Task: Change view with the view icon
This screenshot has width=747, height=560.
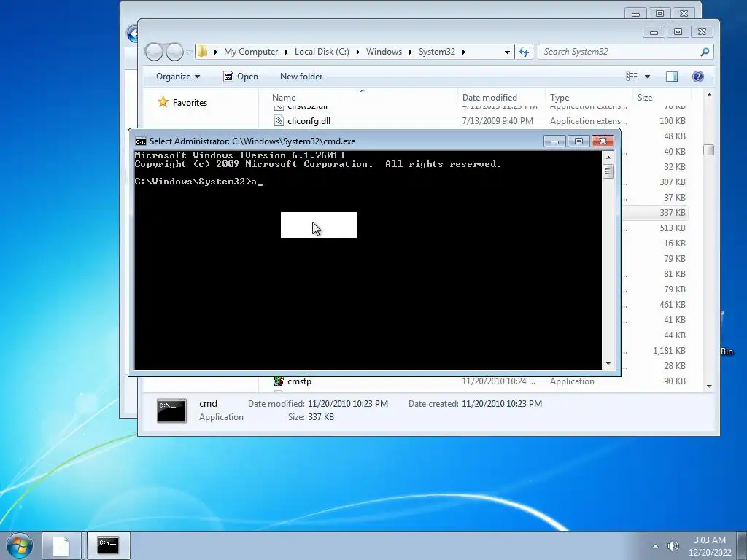Action: (x=632, y=77)
